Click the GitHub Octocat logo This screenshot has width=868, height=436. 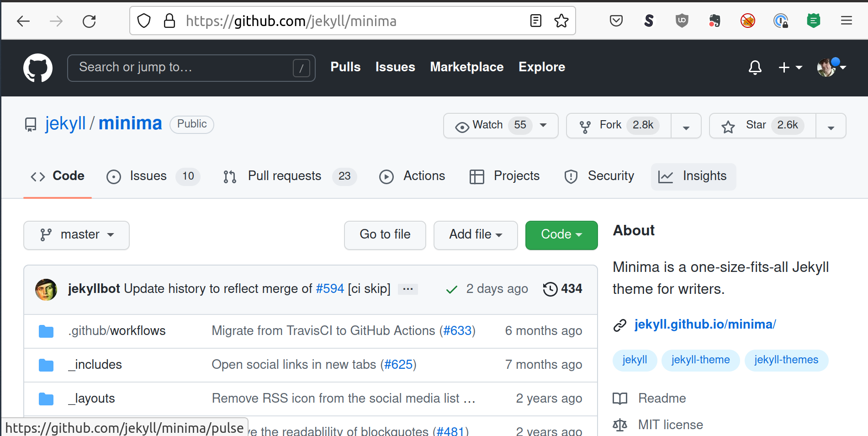37,68
